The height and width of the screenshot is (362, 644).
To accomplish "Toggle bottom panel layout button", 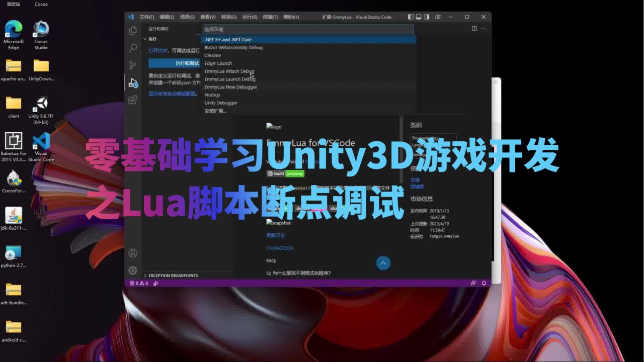I will click(419, 17).
